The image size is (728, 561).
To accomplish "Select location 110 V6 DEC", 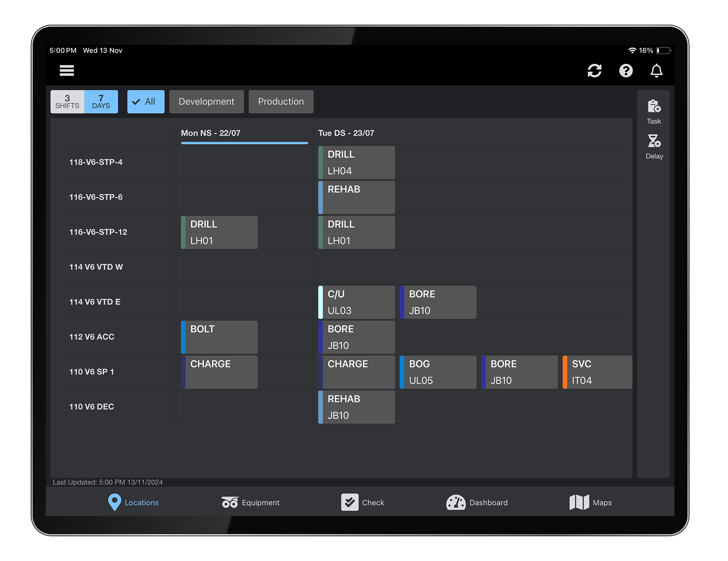I will click(91, 407).
